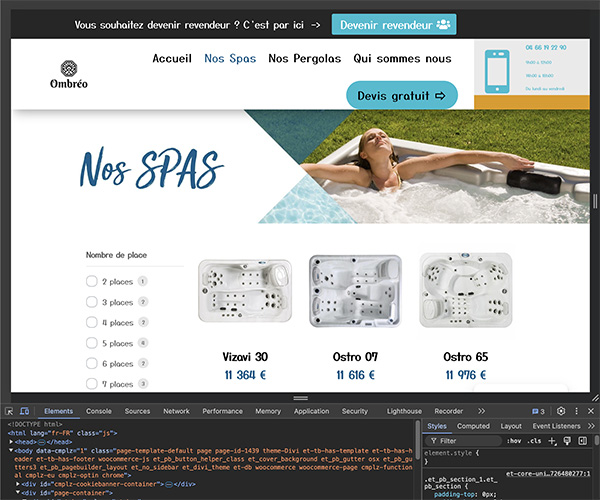Toggle :hov element state panel
The height and width of the screenshot is (500, 600).
click(x=514, y=441)
